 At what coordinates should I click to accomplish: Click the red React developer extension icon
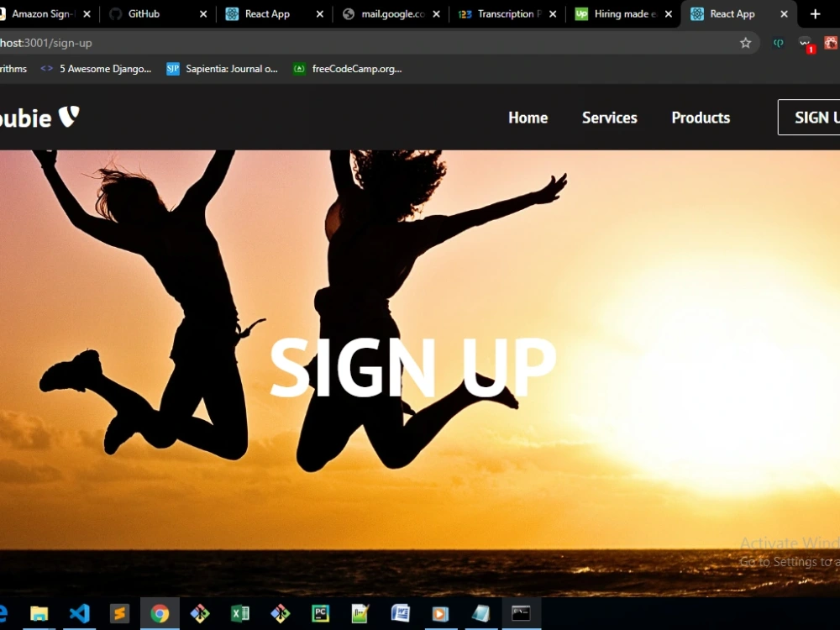pos(831,43)
